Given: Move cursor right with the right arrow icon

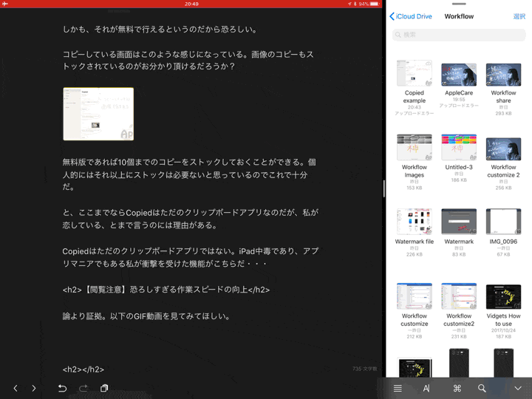Looking at the screenshot, I should [34, 388].
